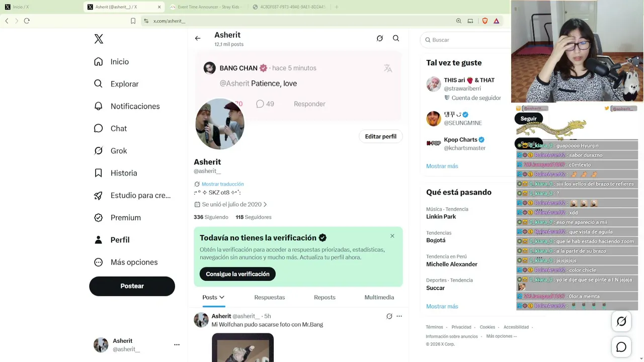Open the three-dot menu on Asherit's post

399,316
